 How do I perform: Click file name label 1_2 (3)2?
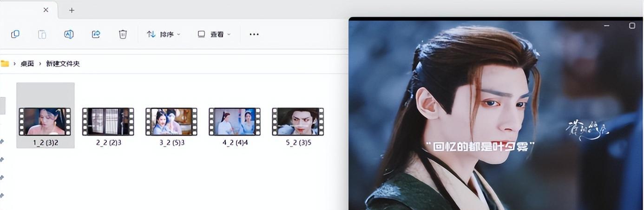[46, 142]
